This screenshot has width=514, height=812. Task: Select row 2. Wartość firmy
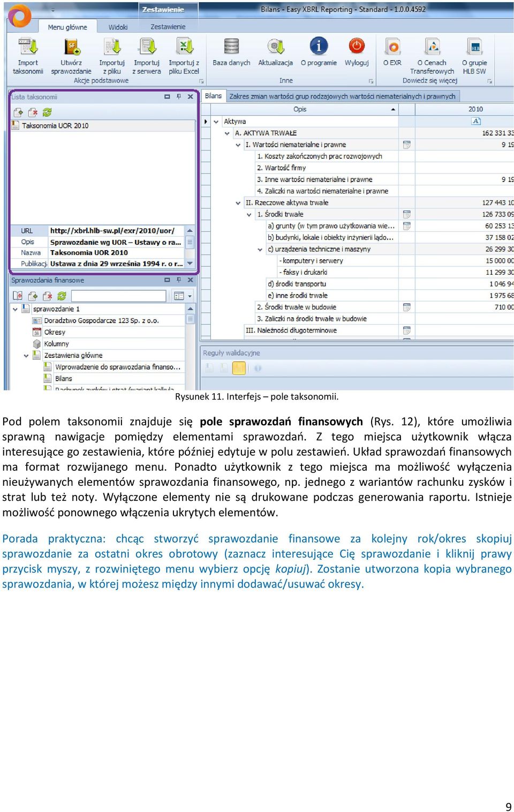[281, 168]
